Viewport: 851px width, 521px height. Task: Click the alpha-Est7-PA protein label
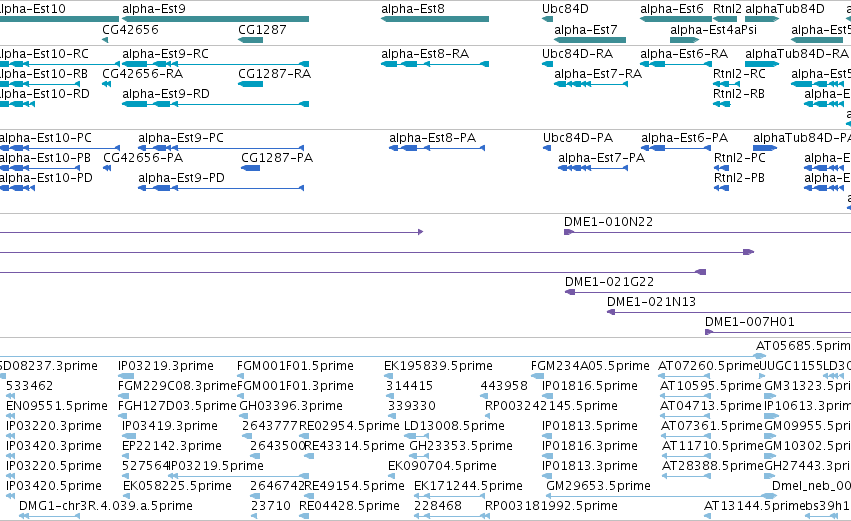(x=601, y=158)
